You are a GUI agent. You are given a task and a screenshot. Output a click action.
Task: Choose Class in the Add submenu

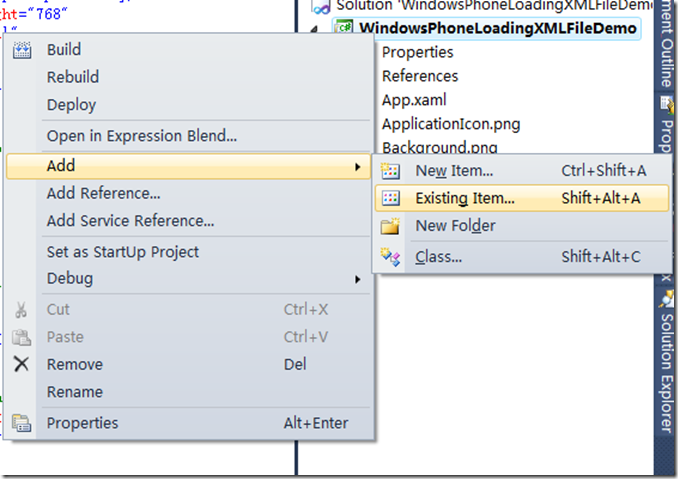521,257
